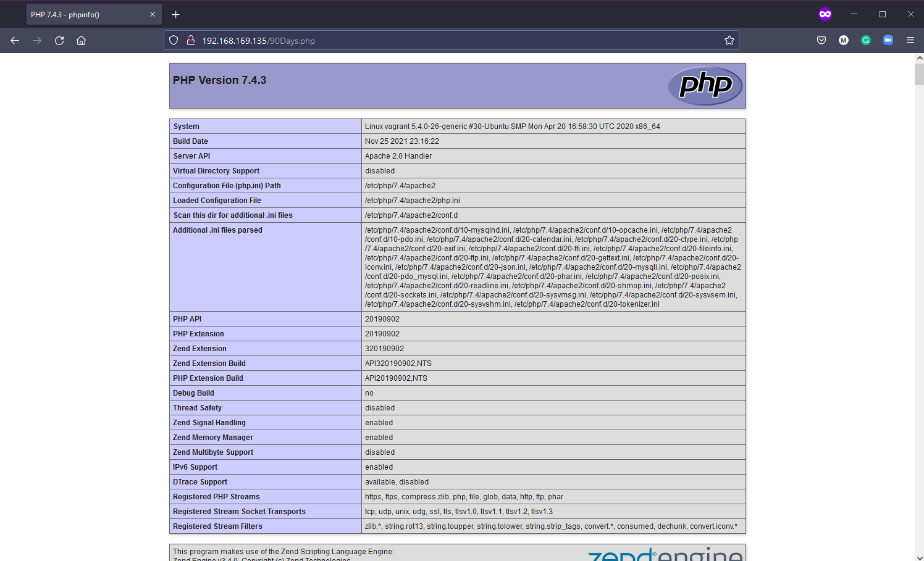Click the forward navigation arrow
924x561 pixels.
click(x=37, y=41)
